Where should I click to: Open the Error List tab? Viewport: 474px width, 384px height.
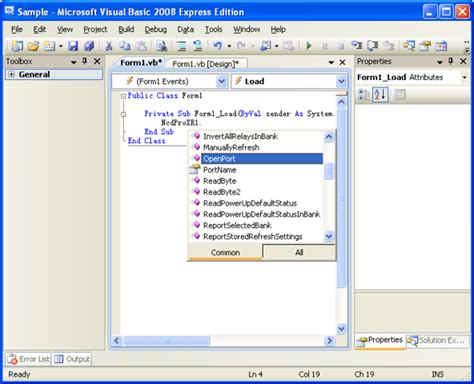click(x=29, y=359)
